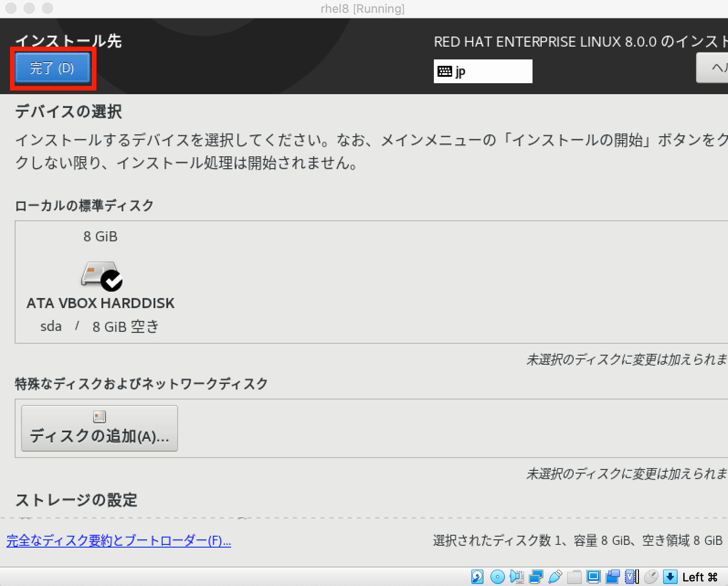Click VirtualBox mouse integration indicator
Screen dimensions: 728x586
(x=651, y=577)
